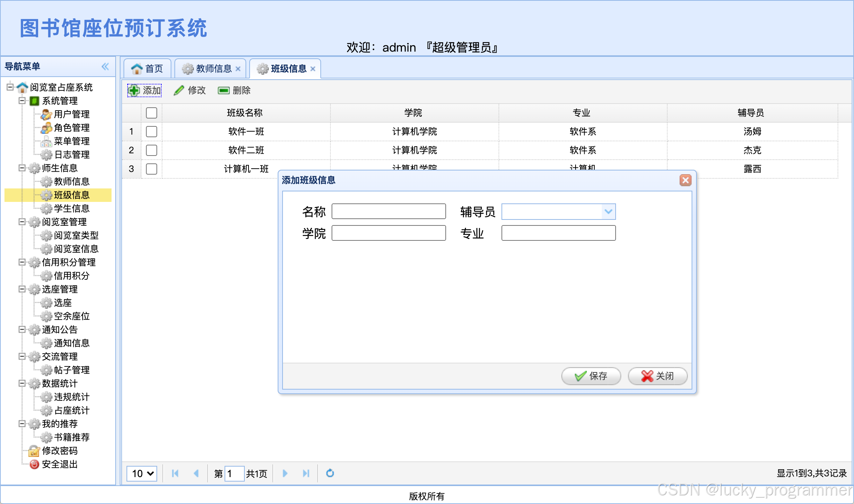Refresh the table with the reload icon
Screen dimensions: 854x504
point(330,473)
